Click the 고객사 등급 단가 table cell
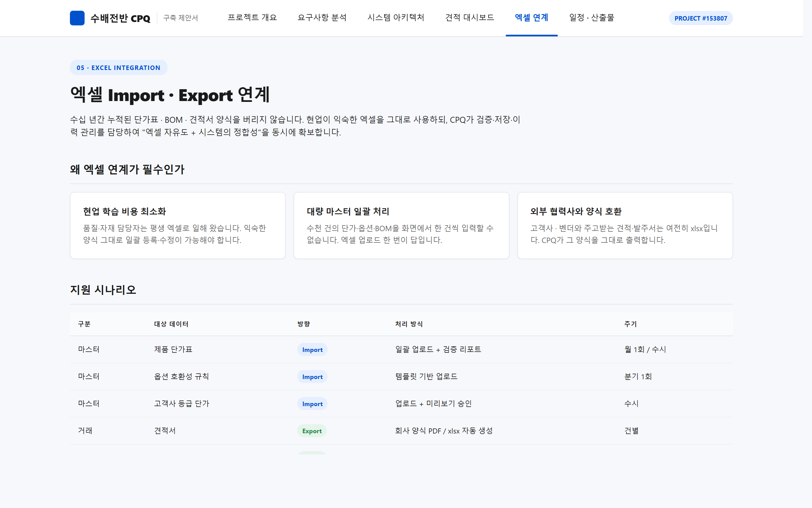The width and height of the screenshot is (812, 508). pos(182,404)
